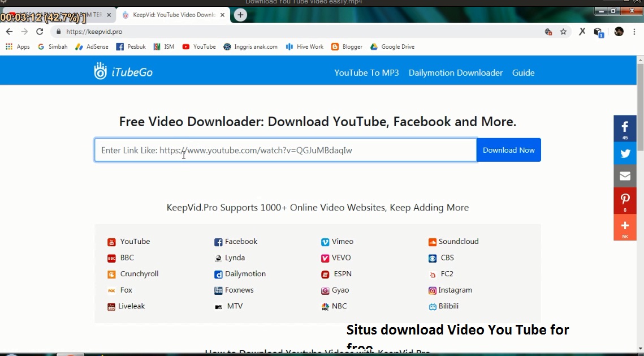Image resolution: width=644 pixels, height=356 pixels.
Task: Click the Liveleak entry in supported sites
Action: 126,306
